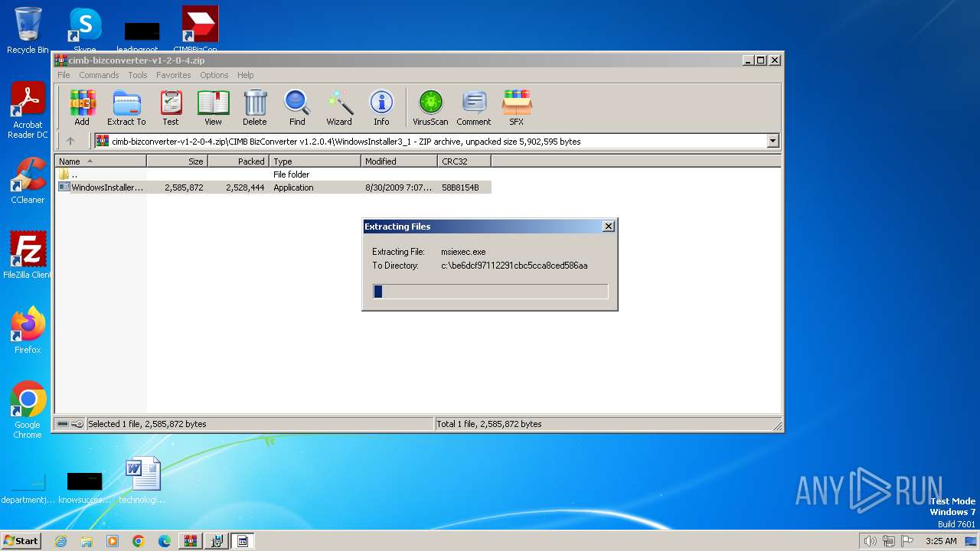Click the Start button
Screen dimensions: 980x551
(21, 541)
